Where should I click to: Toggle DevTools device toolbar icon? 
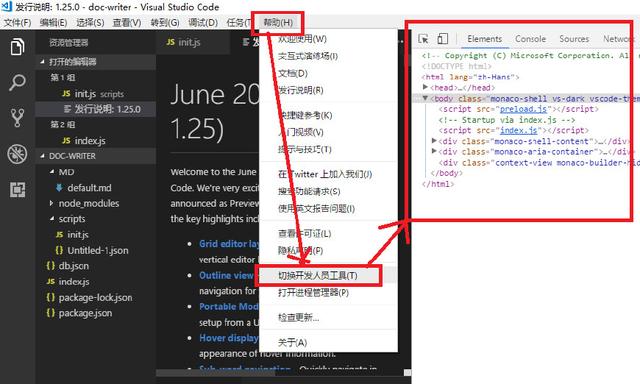pyautogui.click(x=442, y=39)
